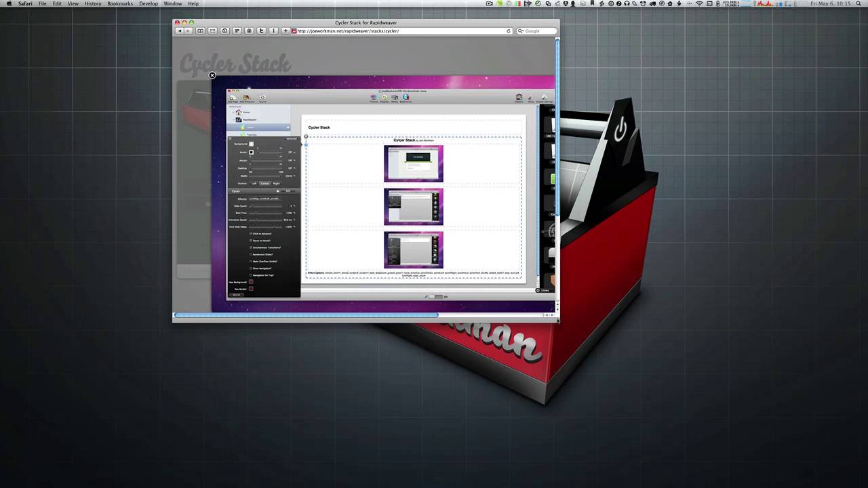Set position to Left
The width and height of the screenshot is (868, 488).
254,184
